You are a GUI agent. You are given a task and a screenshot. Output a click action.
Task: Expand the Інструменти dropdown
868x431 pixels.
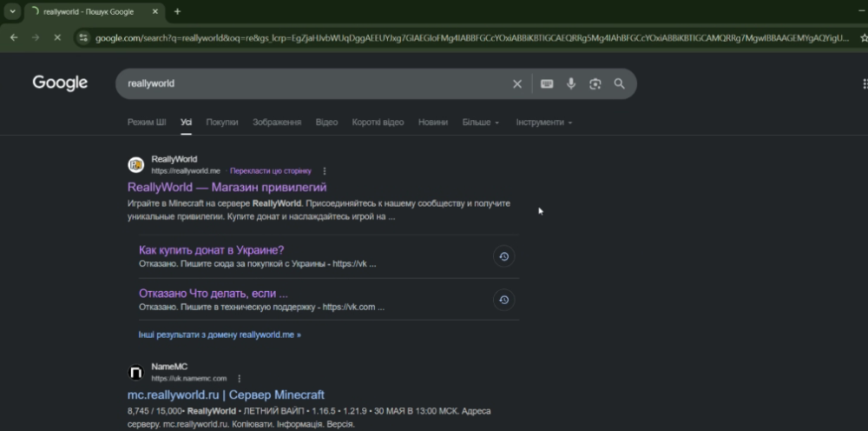pyautogui.click(x=544, y=123)
